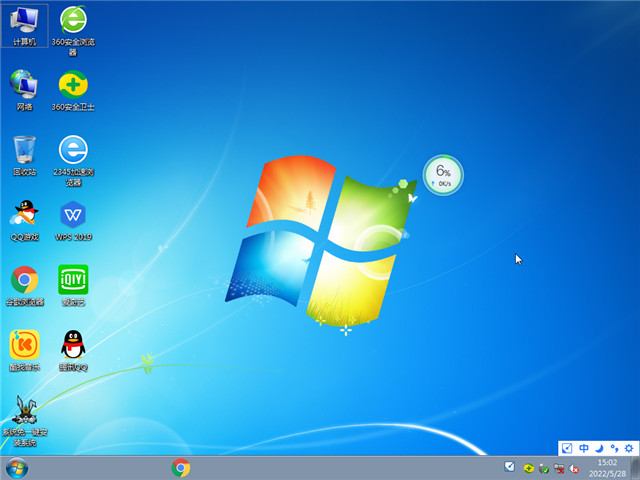The width and height of the screenshot is (640, 480).
Task: Open the 酷我音乐 desktop shortcut
Action: tap(24, 350)
